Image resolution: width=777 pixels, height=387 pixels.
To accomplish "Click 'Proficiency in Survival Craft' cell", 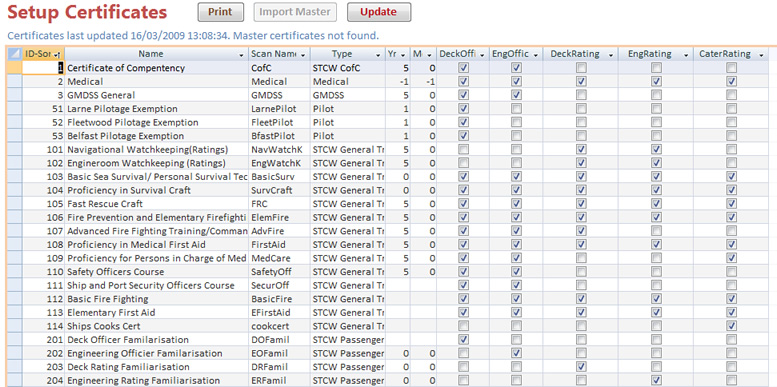I will pos(156,190).
